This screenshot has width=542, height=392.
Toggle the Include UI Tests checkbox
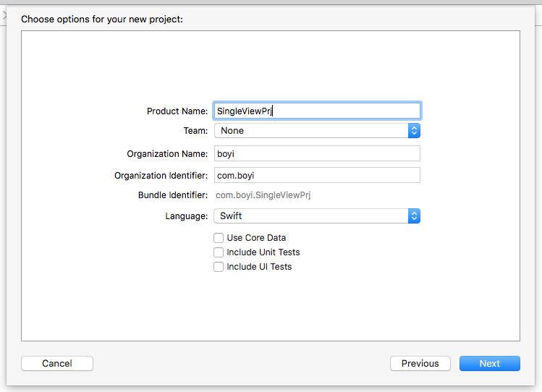(x=219, y=267)
